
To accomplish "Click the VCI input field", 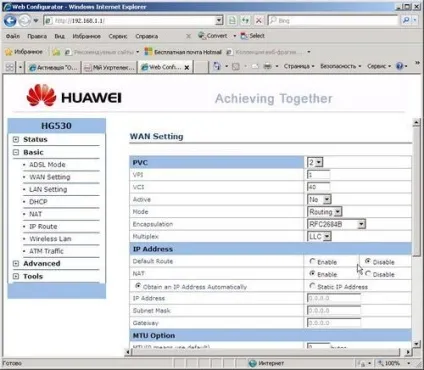I will coord(318,187).
